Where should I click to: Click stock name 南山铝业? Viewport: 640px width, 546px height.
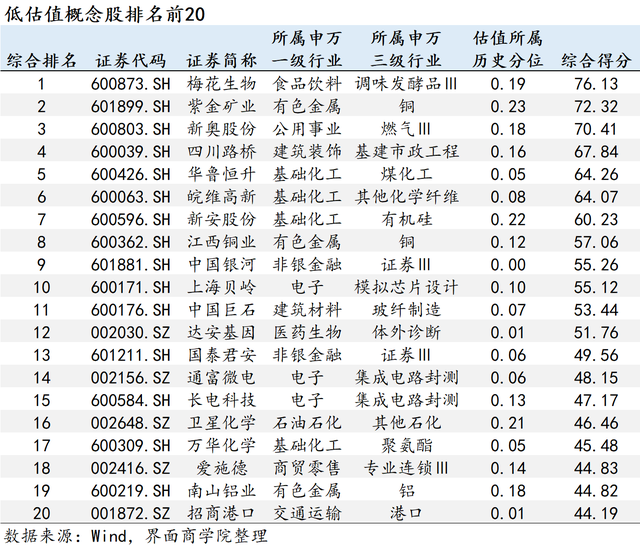pyautogui.click(x=222, y=491)
